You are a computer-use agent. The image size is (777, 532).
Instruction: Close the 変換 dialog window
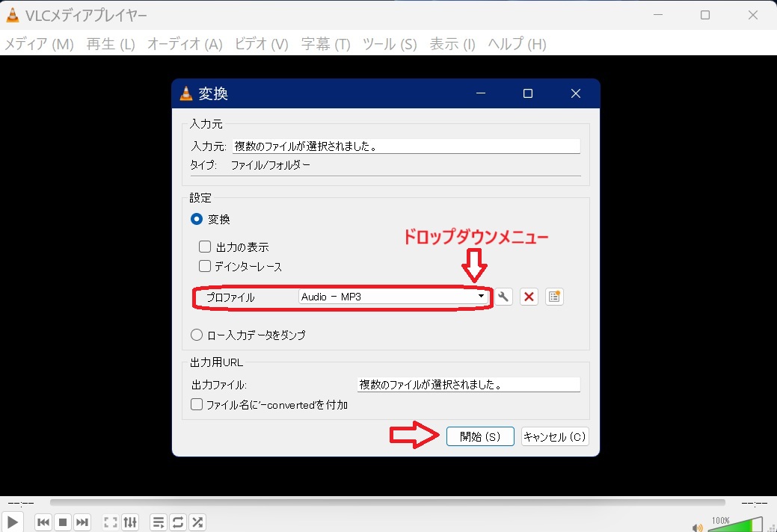575,93
